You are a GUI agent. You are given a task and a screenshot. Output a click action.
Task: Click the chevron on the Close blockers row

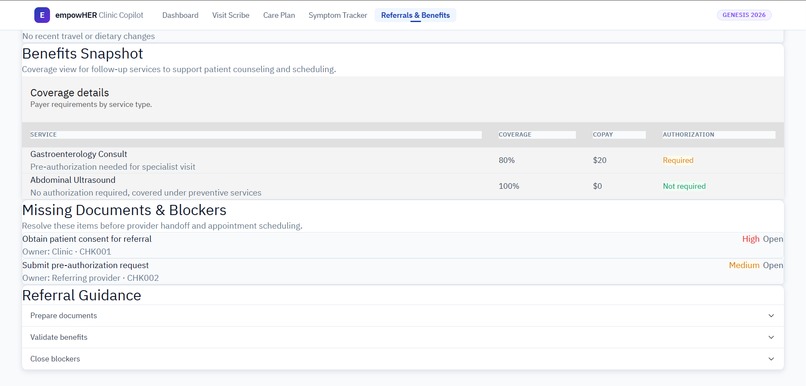point(771,359)
